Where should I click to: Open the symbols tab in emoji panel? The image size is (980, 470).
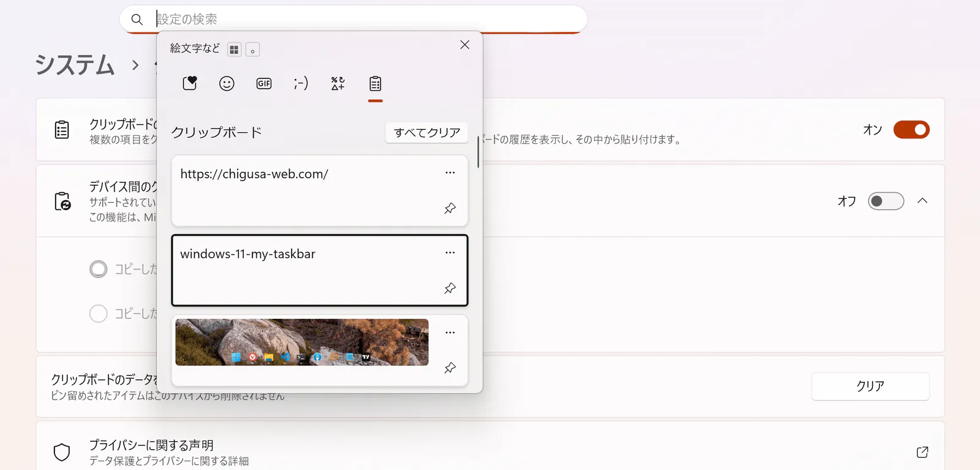pyautogui.click(x=338, y=83)
